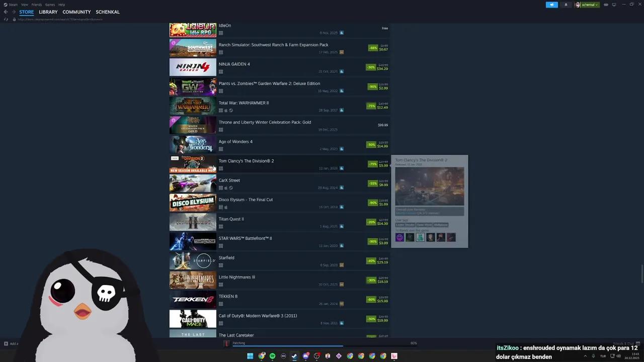Click the first user tag in Division 2 popup
The height and width of the screenshot is (362, 644).
click(406, 225)
